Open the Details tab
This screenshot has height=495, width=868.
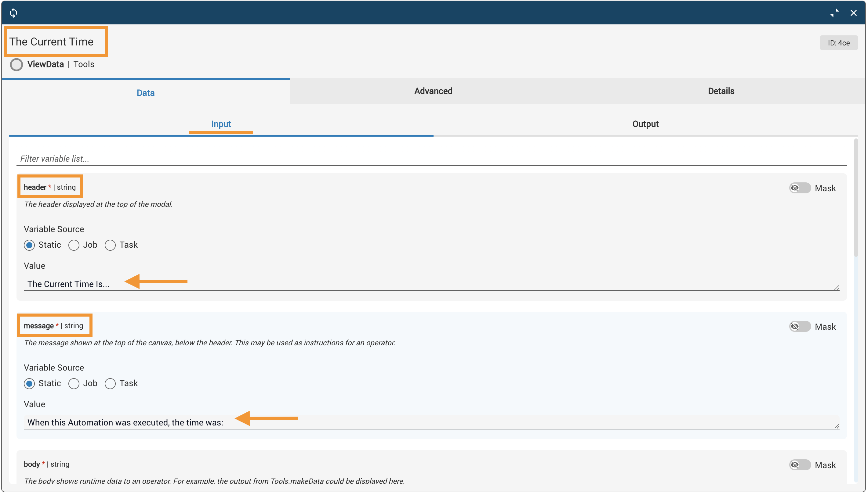tap(721, 91)
